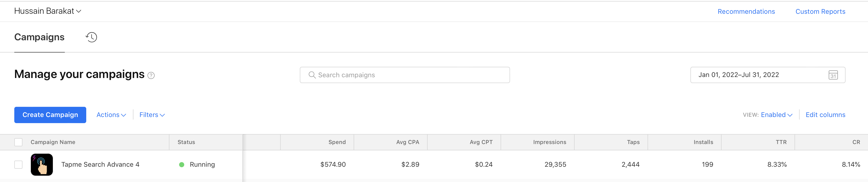Go to Custom Reports

pos(820,11)
